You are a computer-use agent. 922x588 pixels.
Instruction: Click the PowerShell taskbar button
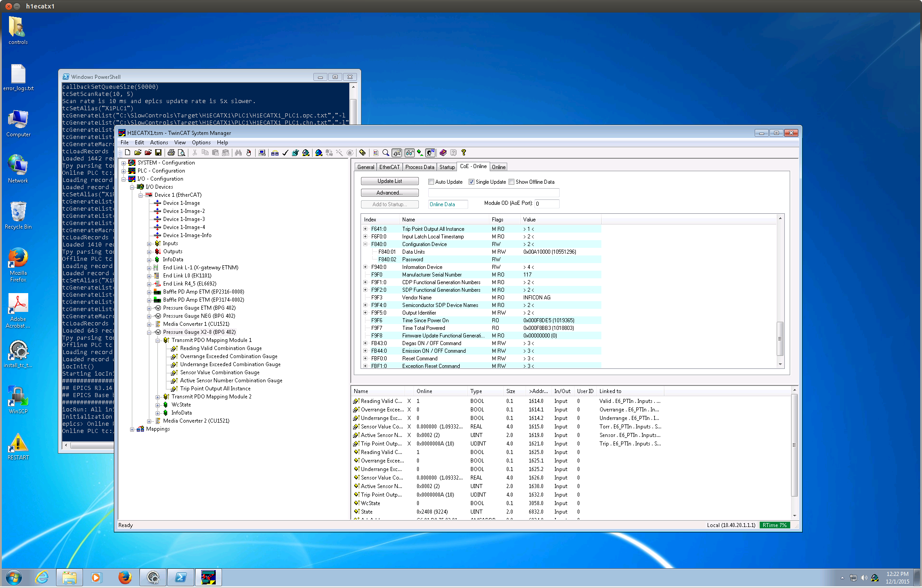(x=181, y=577)
